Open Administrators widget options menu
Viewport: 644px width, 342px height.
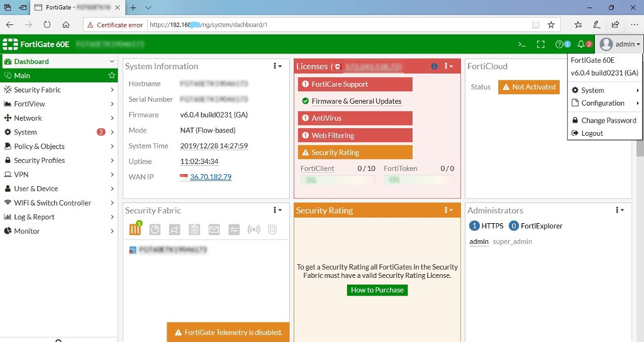click(x=619, y=210)
